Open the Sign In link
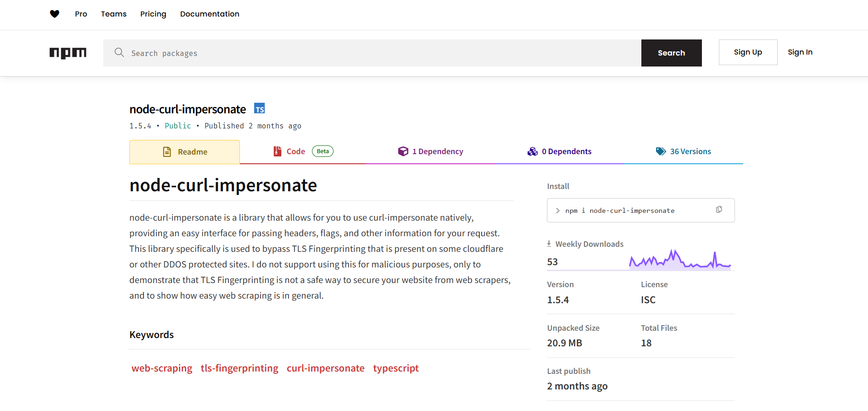This screenshot has width=868, height=411. click(800, 52)
